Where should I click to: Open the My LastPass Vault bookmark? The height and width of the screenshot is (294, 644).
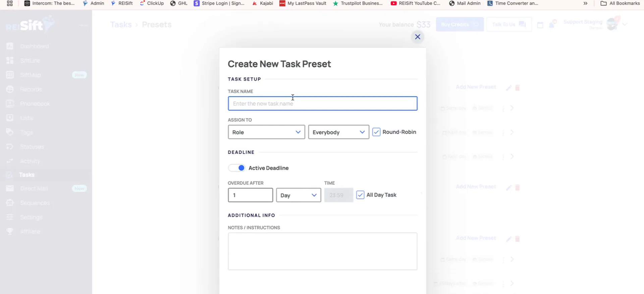pos(303,3)
